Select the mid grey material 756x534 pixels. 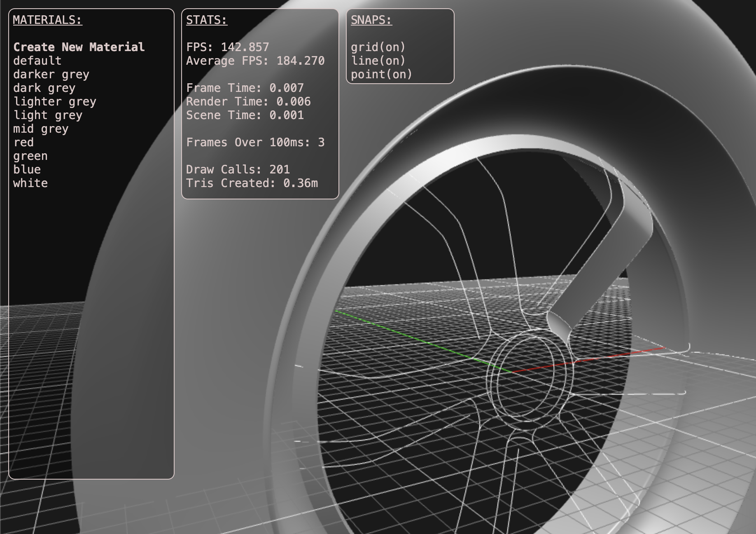(x=41, y=129)
